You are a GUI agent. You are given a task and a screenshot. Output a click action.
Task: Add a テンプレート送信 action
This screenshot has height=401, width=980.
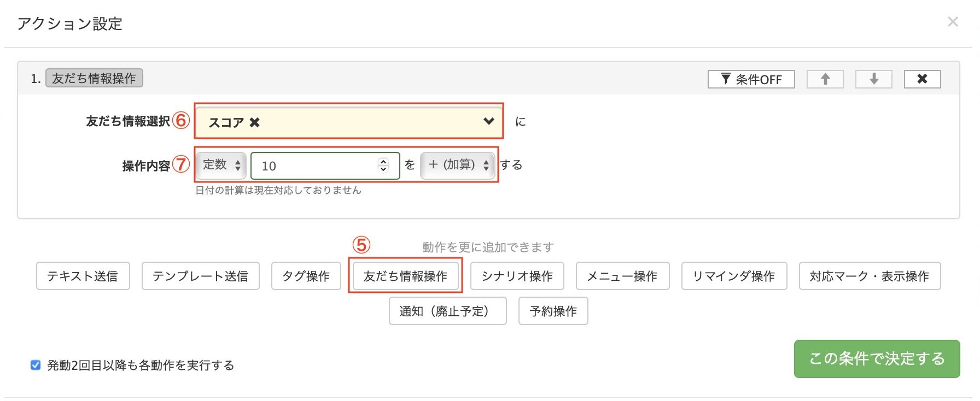point(200,276)
